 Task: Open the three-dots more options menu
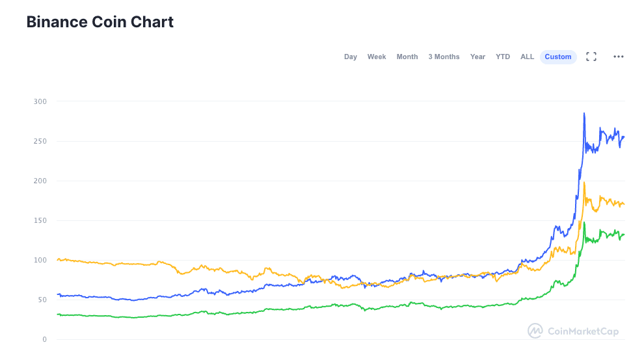click(x=619, y=57)
